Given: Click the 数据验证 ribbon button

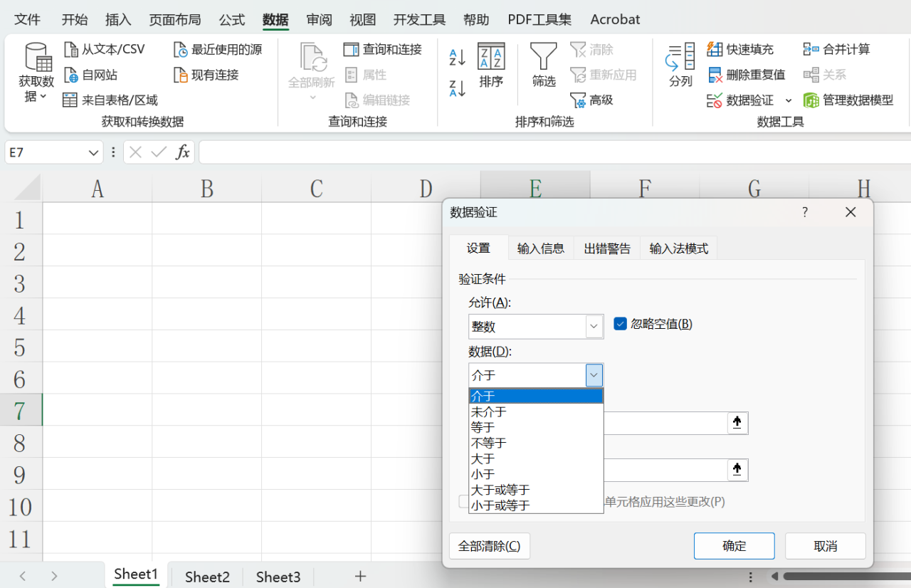Looking at the screenshot, I should click(740, 100).
